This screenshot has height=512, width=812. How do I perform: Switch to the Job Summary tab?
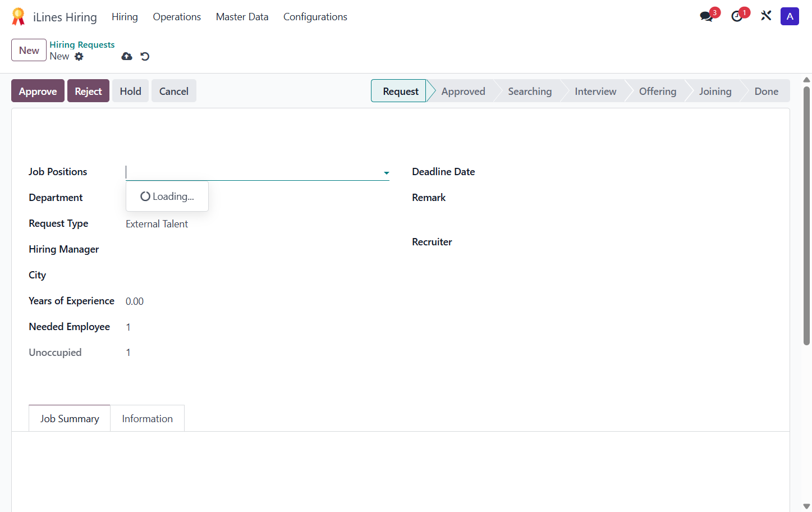(70, 418)
